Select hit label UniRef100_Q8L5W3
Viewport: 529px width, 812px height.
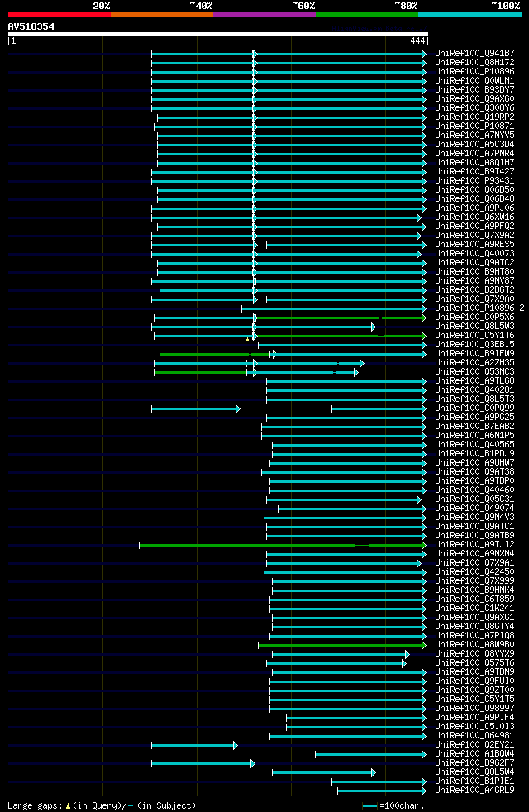point(474,327)
